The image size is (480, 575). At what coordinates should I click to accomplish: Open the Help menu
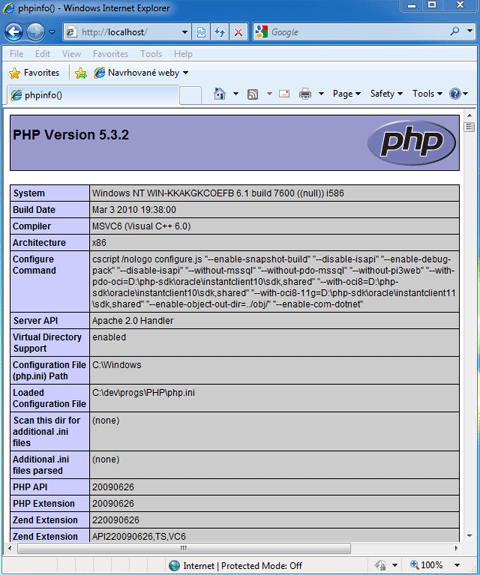point(183,54)
